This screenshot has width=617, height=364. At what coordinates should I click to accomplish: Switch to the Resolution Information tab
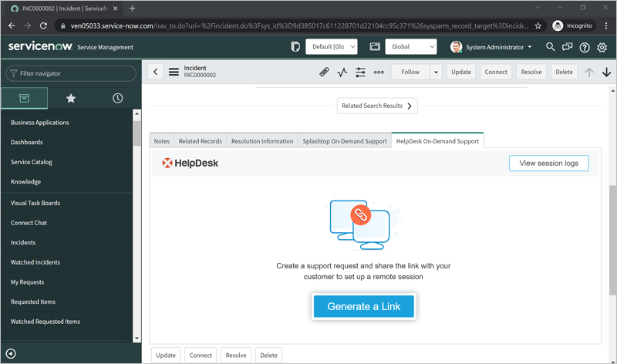coord(262,141)
